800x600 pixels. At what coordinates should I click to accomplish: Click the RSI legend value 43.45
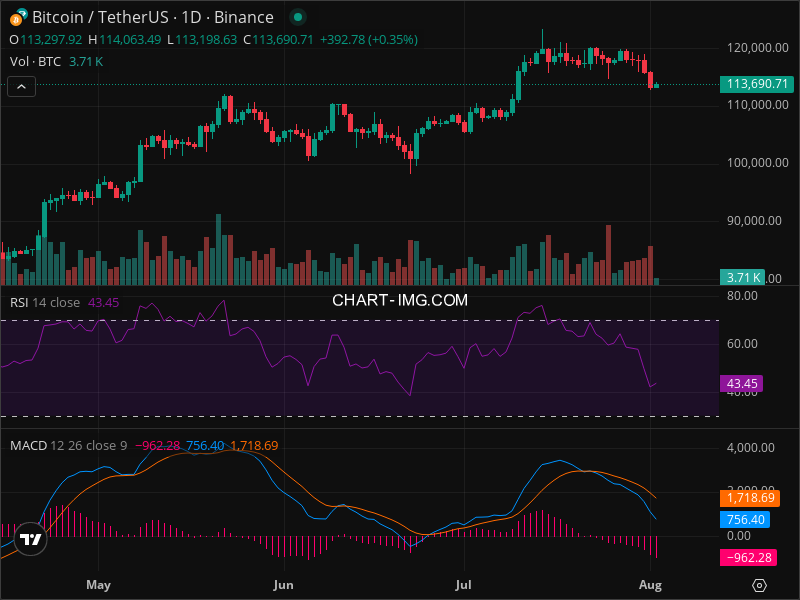point(104,303)
